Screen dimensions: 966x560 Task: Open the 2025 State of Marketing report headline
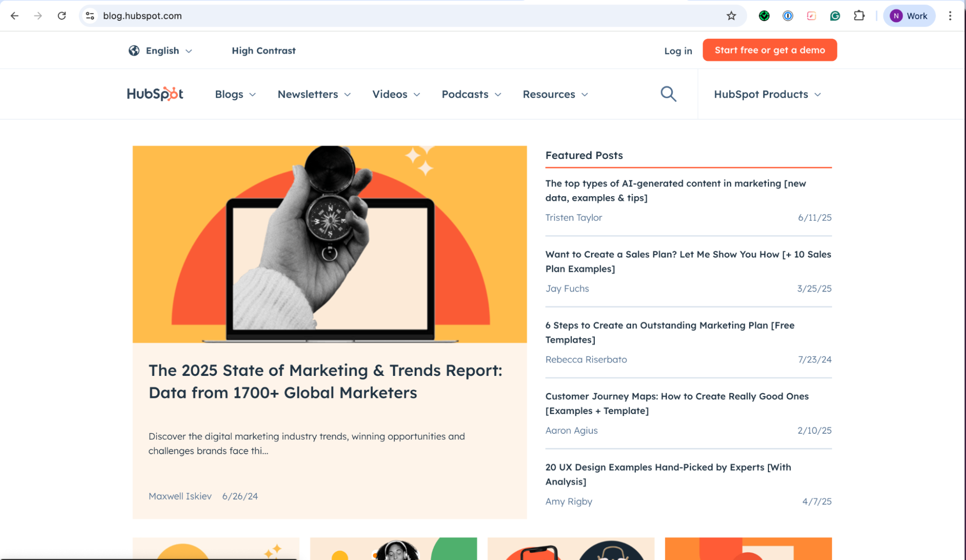pyautogui.click(x=325, y=381)
